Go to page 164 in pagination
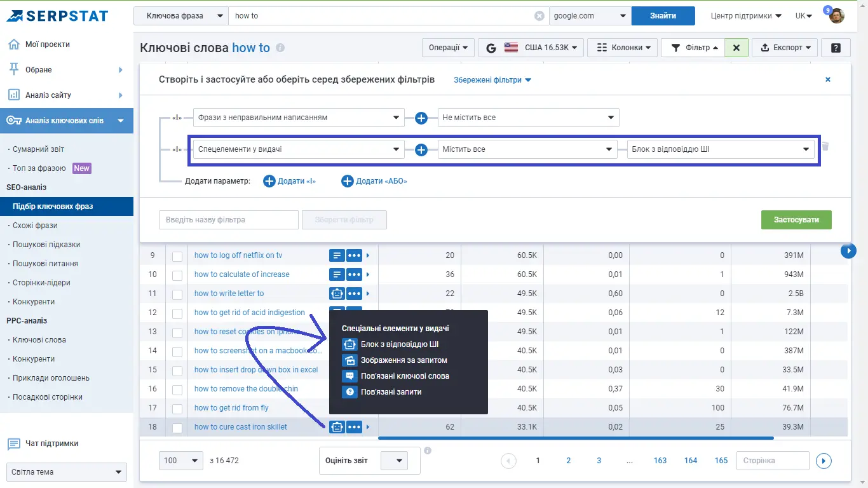This screenshot has width=868, height=488. pos(691,461)
